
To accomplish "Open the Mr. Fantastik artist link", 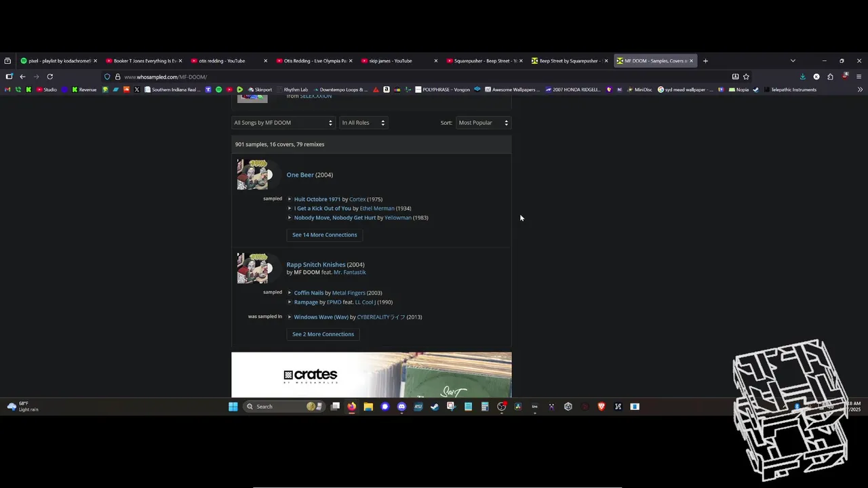I will (x=349, y=272).
